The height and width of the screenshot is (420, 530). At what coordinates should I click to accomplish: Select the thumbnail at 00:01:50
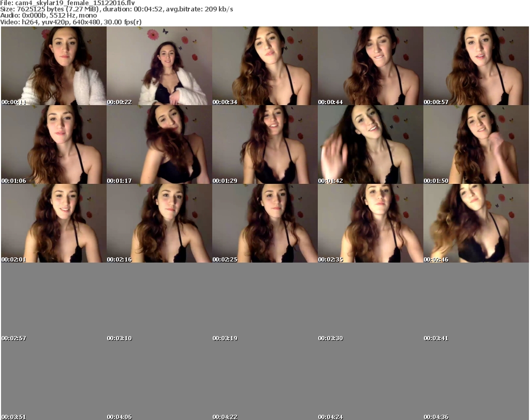pyautogui.click(x=476, y=144)
